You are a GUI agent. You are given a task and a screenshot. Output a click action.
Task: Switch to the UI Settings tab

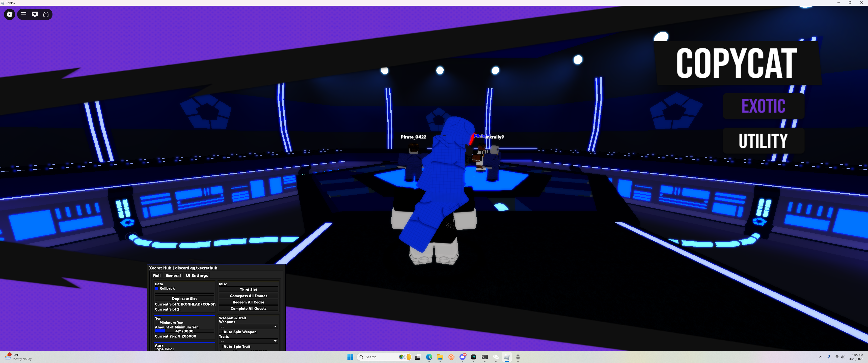tap(197, 276)
